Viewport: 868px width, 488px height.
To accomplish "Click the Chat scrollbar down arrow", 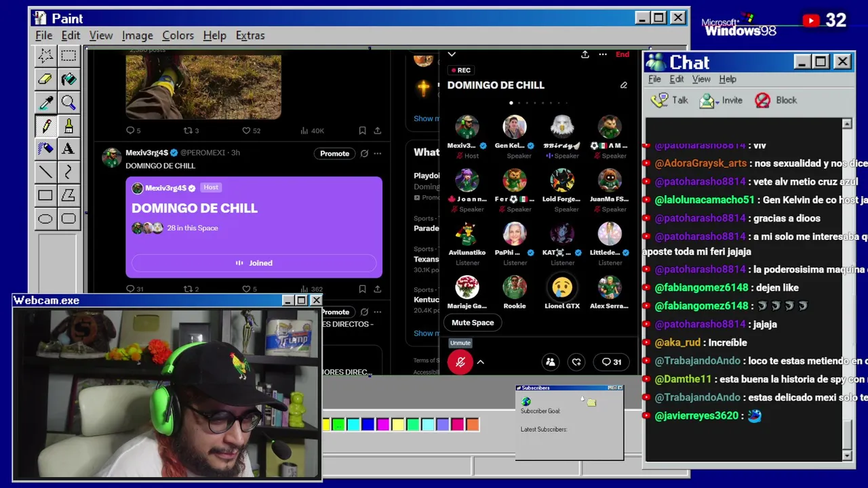I will coord(847,456).
